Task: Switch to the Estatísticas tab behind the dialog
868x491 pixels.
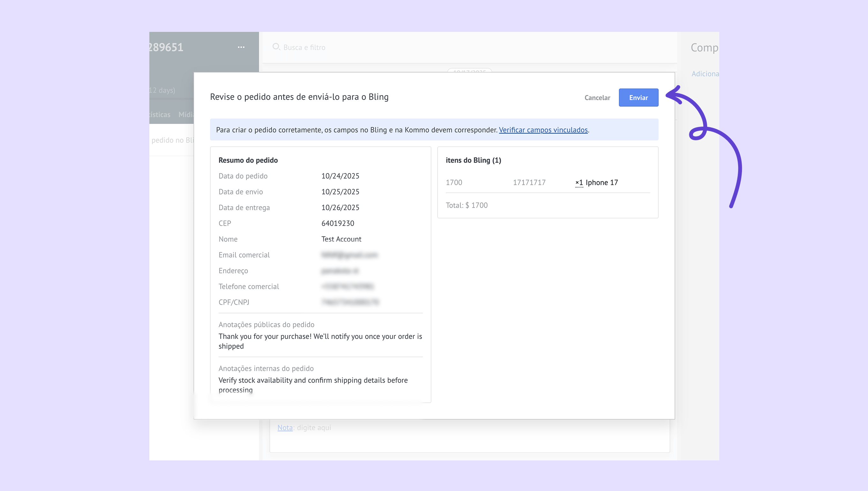Action: coord(160,115)
